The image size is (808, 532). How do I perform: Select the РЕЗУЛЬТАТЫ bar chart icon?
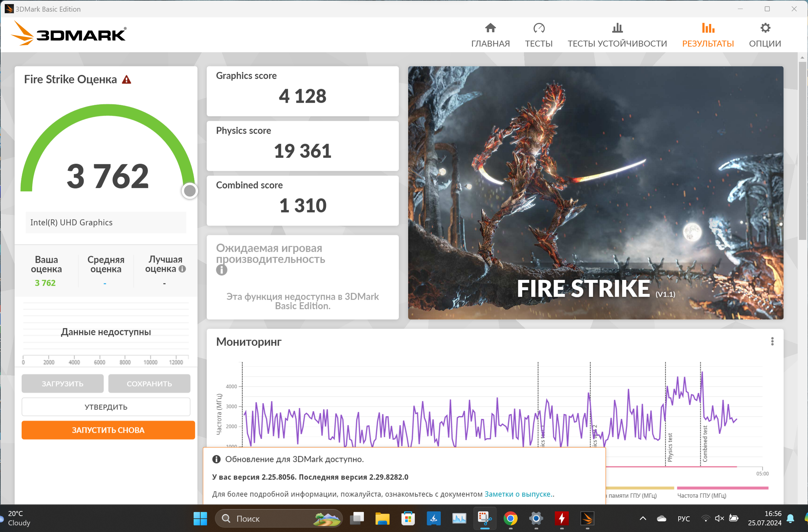(708, 28)
